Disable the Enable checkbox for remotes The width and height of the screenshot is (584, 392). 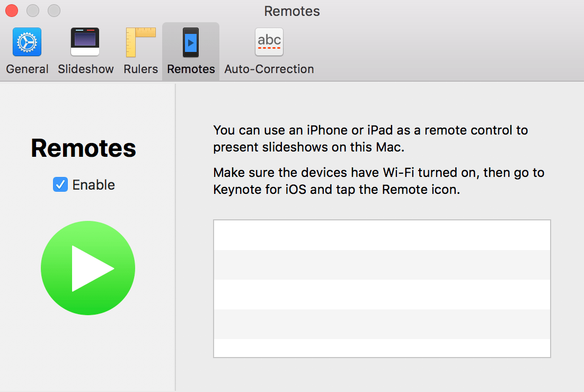[x=60, y=184]
